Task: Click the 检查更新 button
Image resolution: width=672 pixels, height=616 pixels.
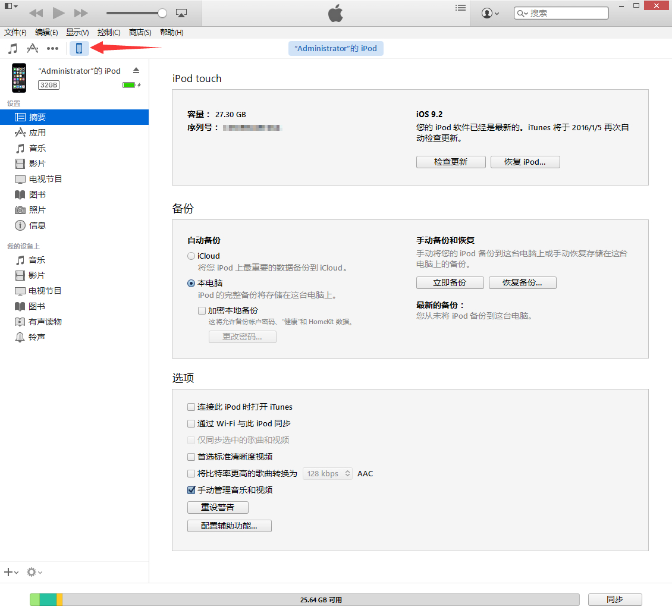Action: pyautogui.click(x=451, y=162)
